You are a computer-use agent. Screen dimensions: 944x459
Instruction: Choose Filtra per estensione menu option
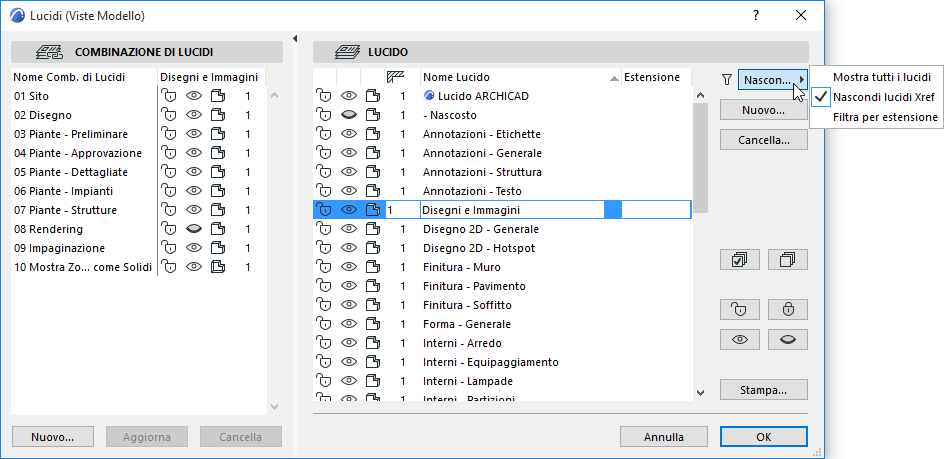coord(885,117)
